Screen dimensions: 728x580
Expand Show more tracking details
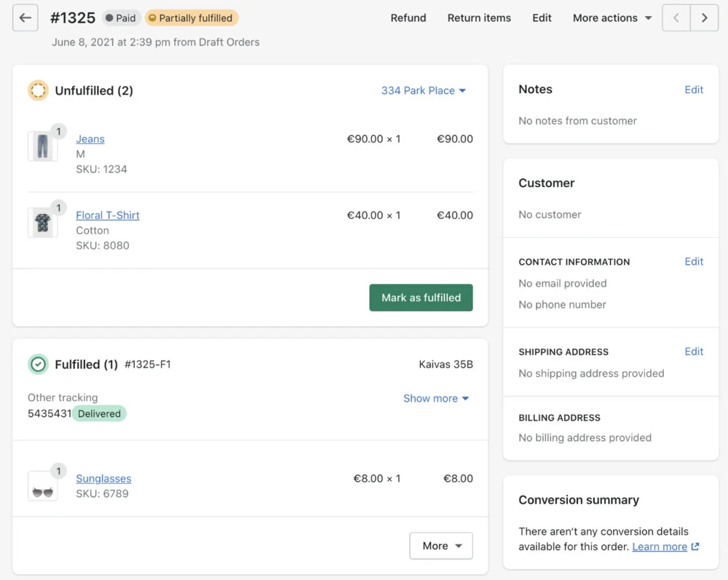436,399
